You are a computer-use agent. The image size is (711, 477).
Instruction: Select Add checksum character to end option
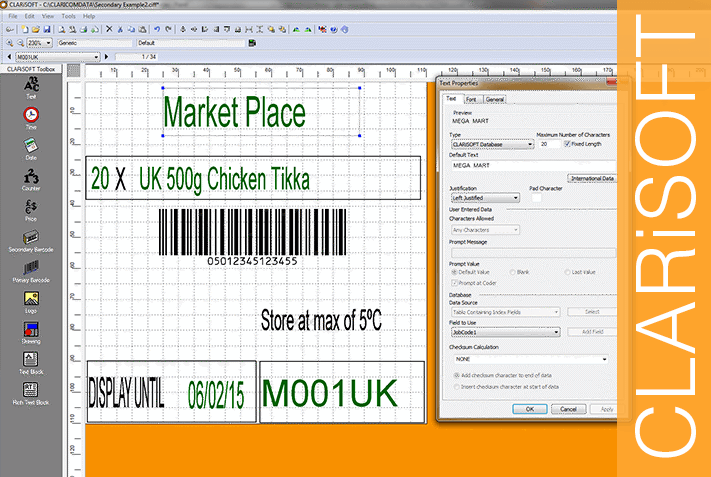(457, 375)
